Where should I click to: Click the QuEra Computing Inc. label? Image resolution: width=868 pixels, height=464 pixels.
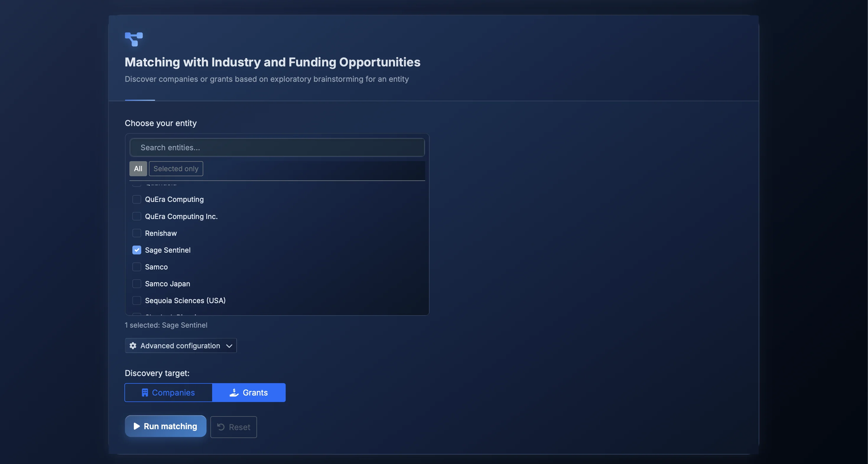181,216
